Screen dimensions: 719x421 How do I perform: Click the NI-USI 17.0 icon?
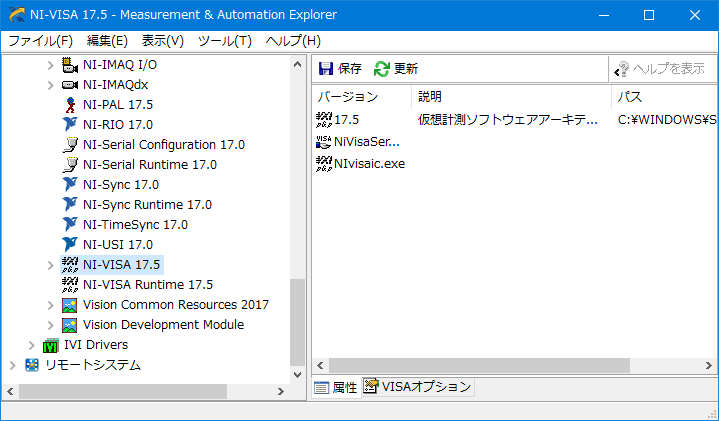[x=70, y=244]
